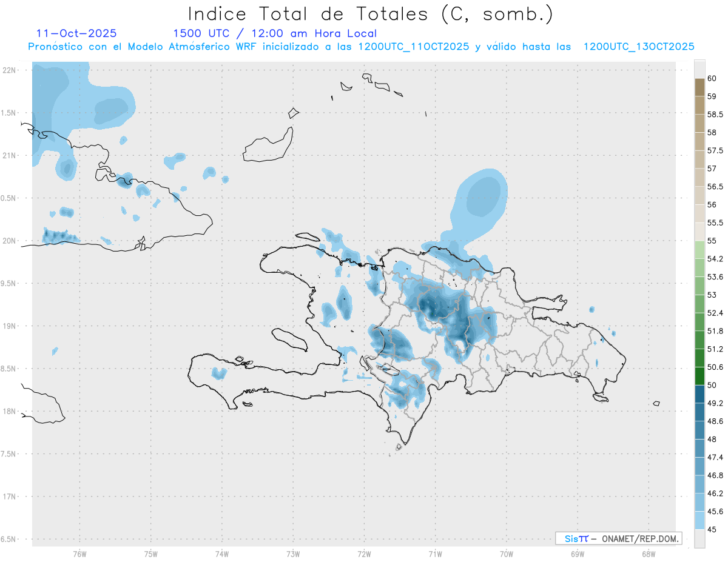Screen dimensions: 728x562
Task: Click the date '11-Oct-2025'
Action: click(x=77, y=33)
